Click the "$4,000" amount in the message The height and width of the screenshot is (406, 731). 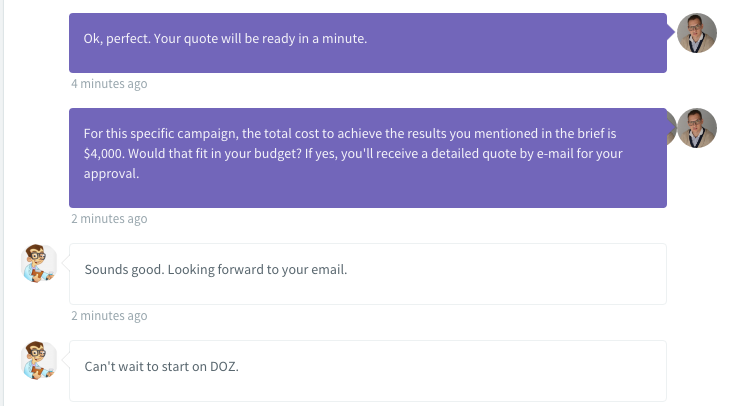106,156
